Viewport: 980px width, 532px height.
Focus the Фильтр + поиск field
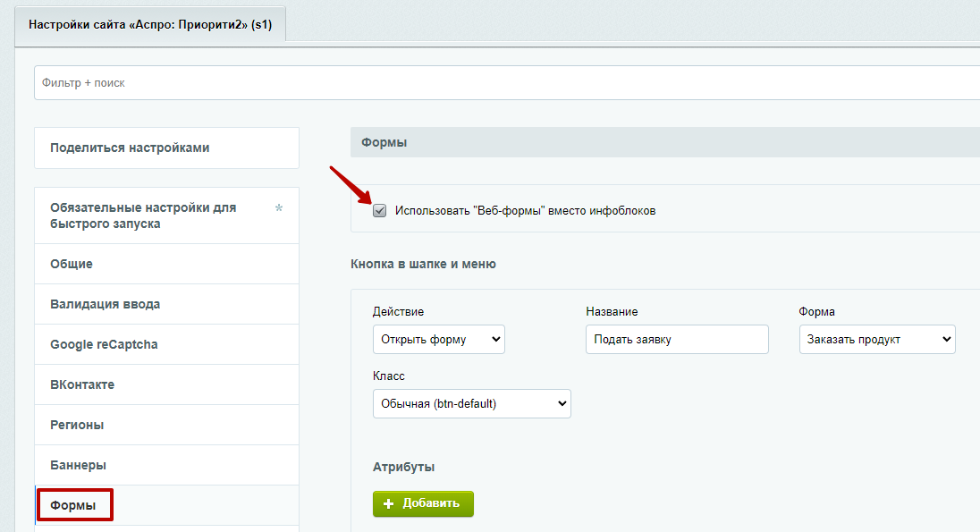tap(507, 82)
